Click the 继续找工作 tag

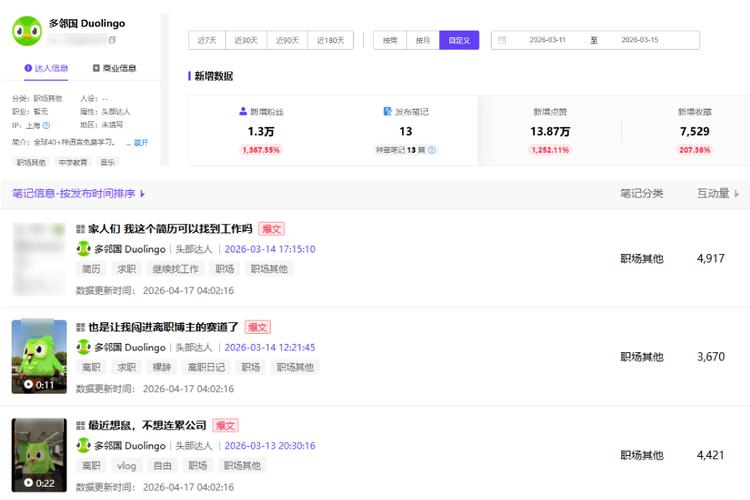click(176, 269)
